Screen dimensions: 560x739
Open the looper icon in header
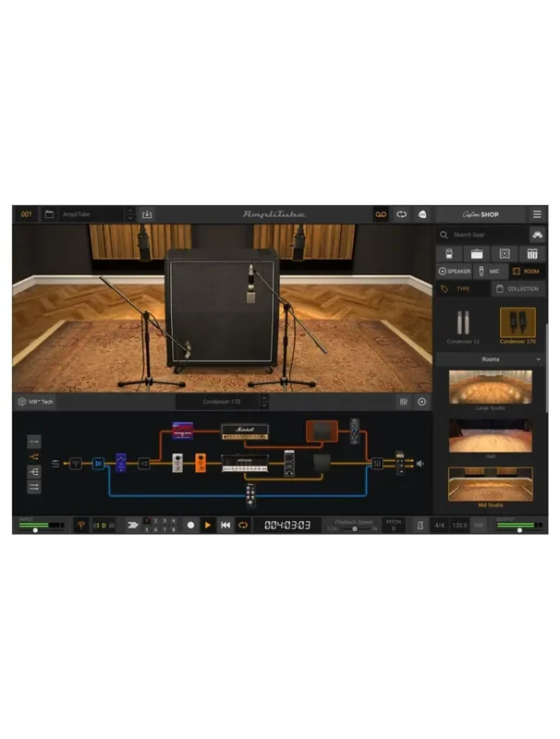[401, 214]
